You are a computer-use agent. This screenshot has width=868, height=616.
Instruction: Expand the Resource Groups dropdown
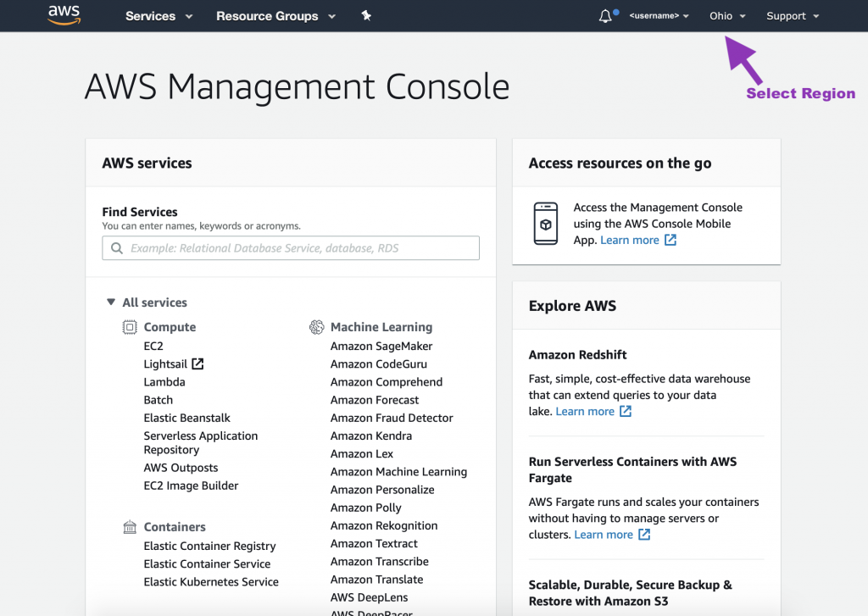tap(275, 16)
